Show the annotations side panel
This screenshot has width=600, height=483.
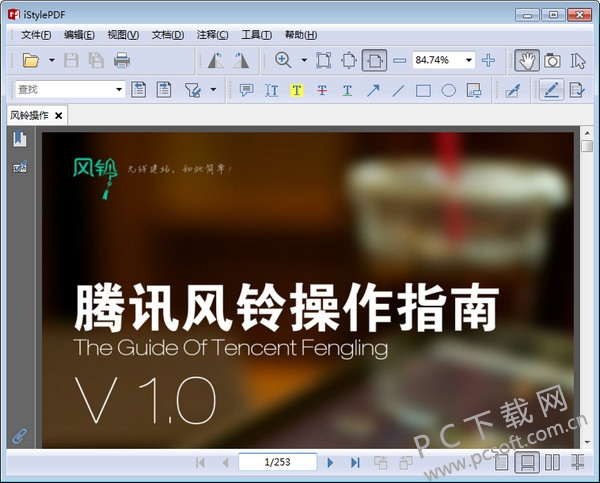click(20, 167)
